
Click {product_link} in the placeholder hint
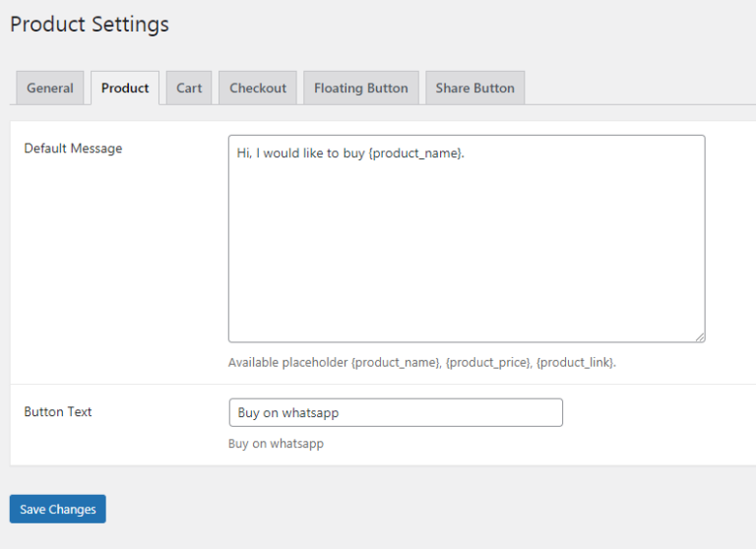[x=575, y=362]
